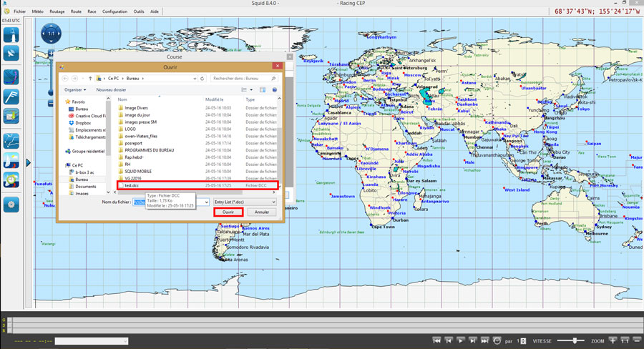Click the Rechercher dans Bureau search field
Image resolution: width=644 pixels, height=349 pixels.
(x=243, y=78)
